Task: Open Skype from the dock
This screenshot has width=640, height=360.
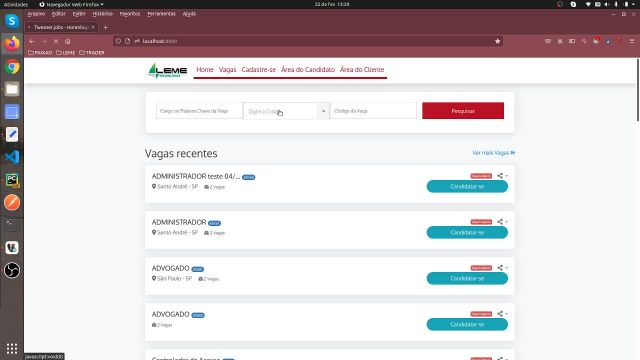Action: pos(12,21)
